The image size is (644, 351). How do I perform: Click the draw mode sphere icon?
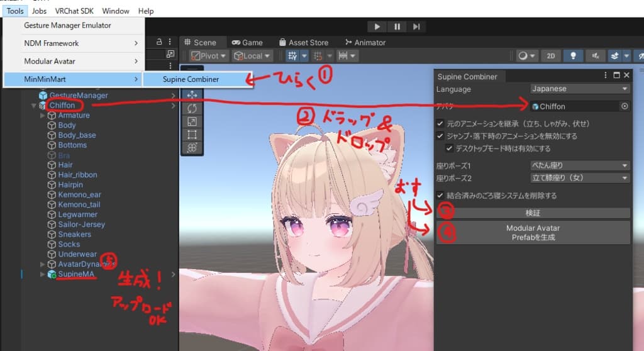coord(523,56)
